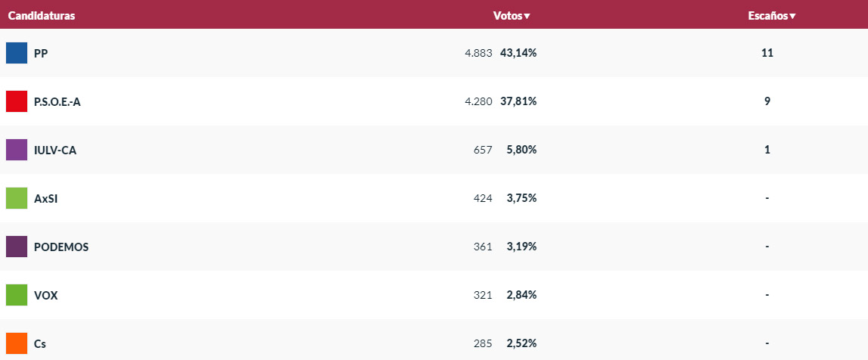Click the 11 seats value for PP
Image resolution: width=868 pixels, height=360 pixels.
click(767, 53)
